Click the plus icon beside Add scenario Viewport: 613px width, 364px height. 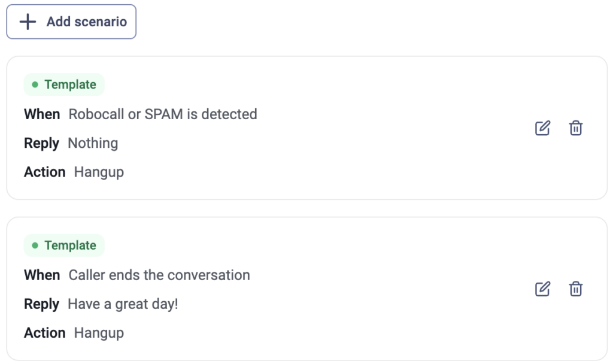coord(28,22)
